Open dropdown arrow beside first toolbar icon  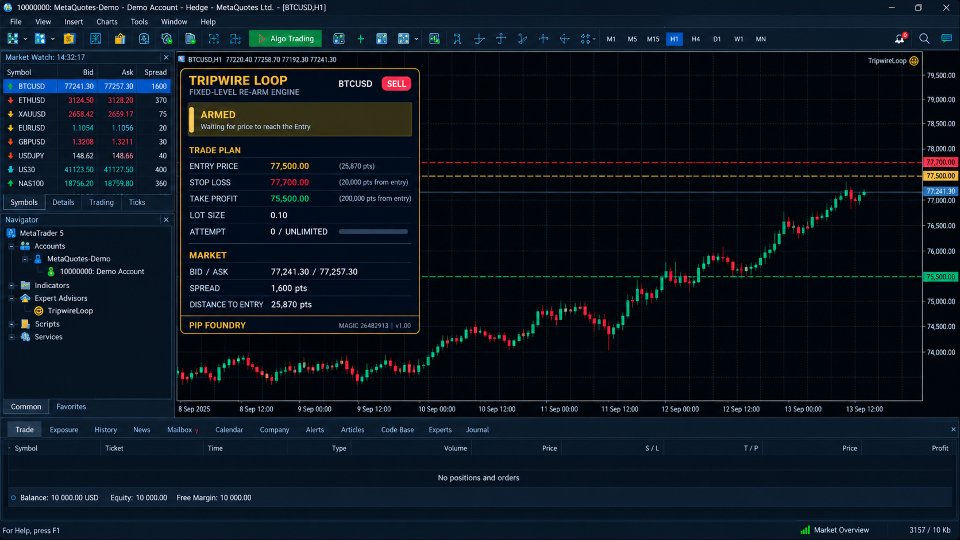(25, 39)
